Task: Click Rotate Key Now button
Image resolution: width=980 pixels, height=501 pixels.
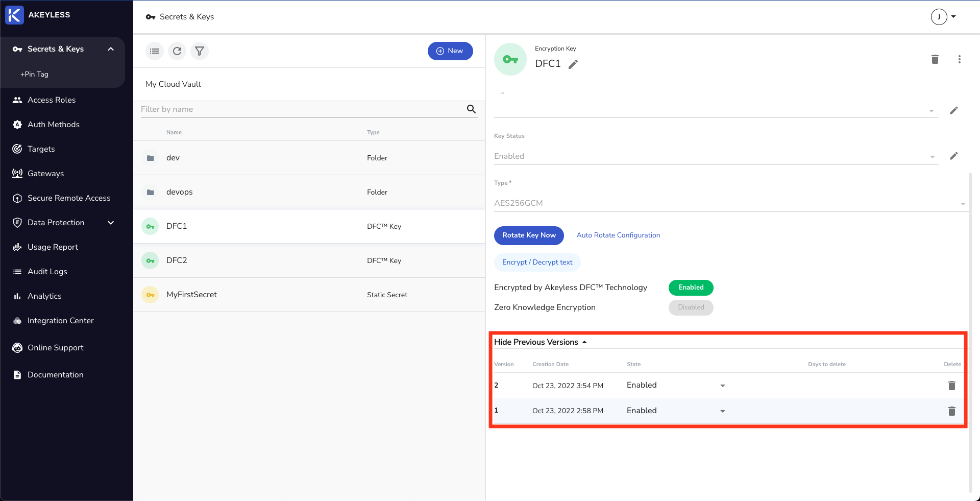Action: (x=529, y=235)
